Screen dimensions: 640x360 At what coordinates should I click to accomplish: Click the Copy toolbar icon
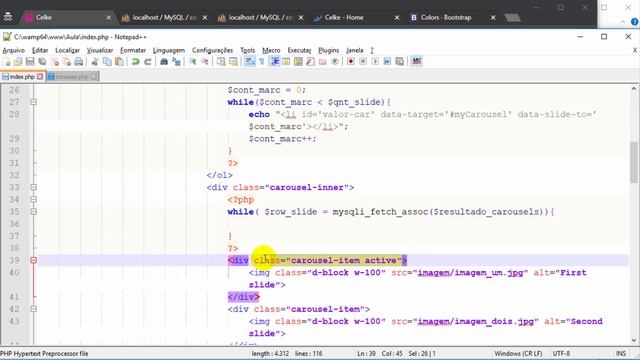coord(107,61)
